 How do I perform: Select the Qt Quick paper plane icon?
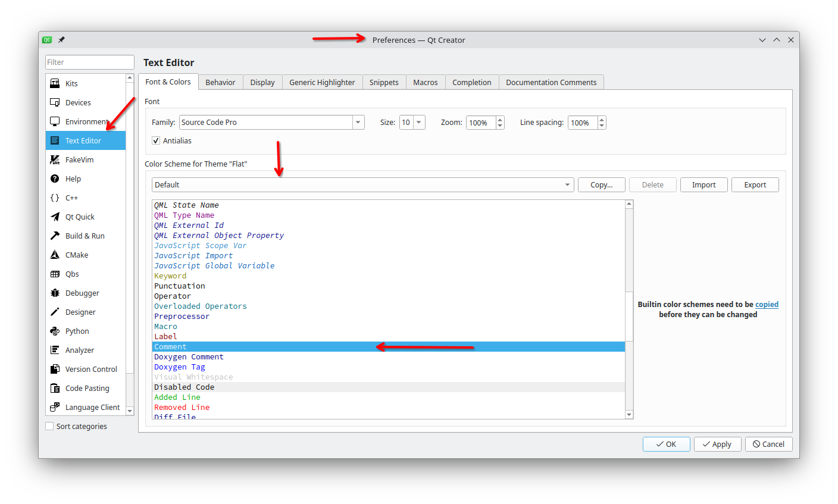point(55,217)
